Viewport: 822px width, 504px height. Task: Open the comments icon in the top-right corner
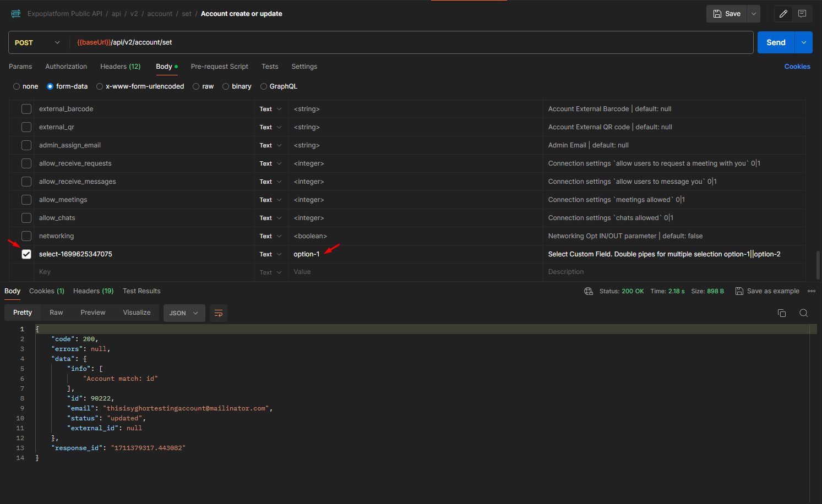tap(802, 13)
